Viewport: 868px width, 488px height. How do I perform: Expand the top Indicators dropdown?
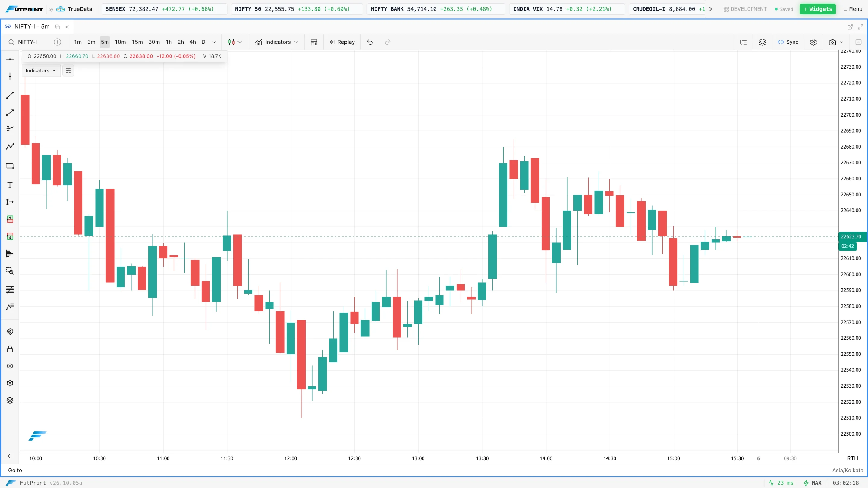(x=277, y=42)
